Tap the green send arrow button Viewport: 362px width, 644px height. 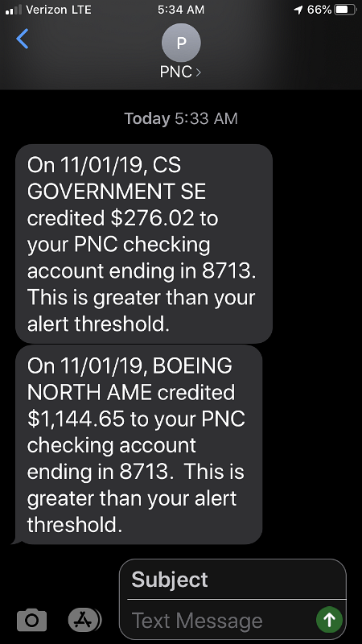pyautogui.click(x=329, y=619)
